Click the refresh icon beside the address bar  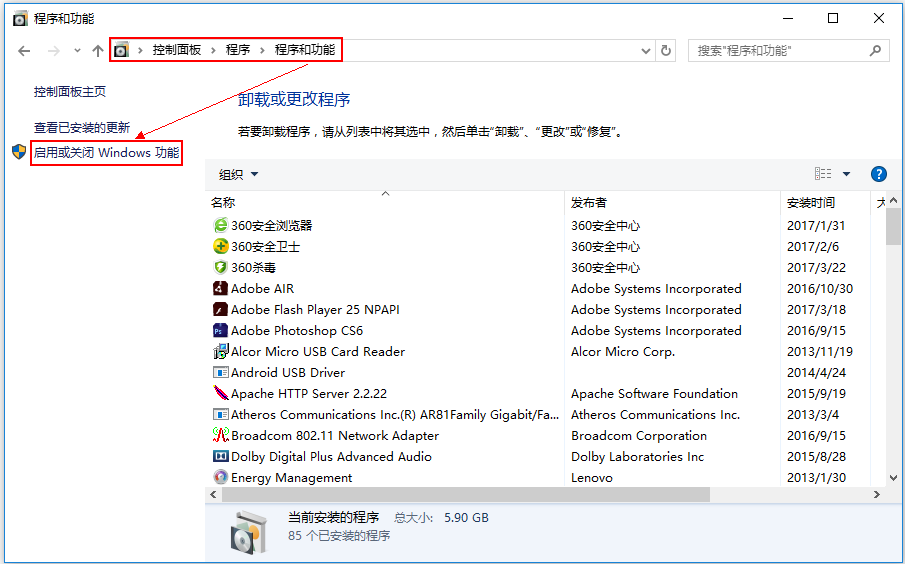pos(665,51)
